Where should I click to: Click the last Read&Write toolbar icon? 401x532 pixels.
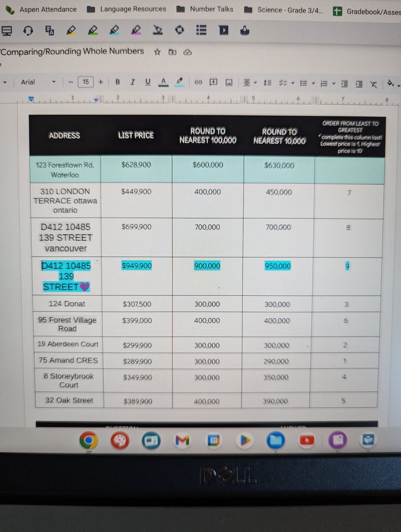coord(245,30)
